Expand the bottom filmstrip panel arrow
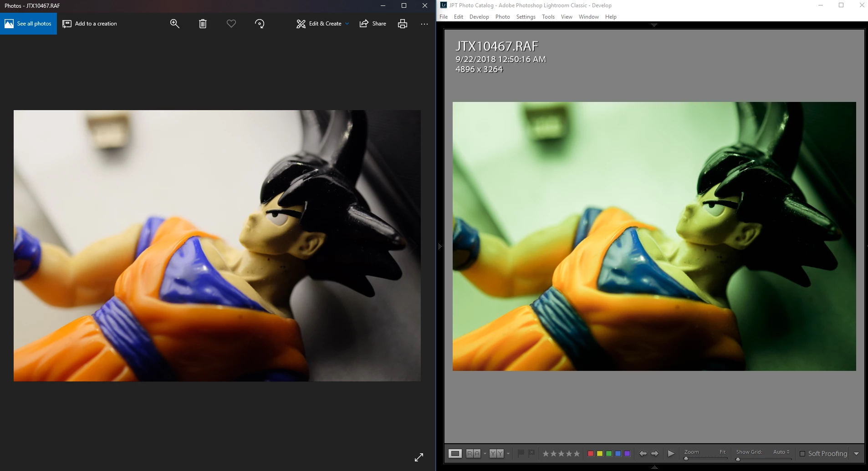 (654, 467)
